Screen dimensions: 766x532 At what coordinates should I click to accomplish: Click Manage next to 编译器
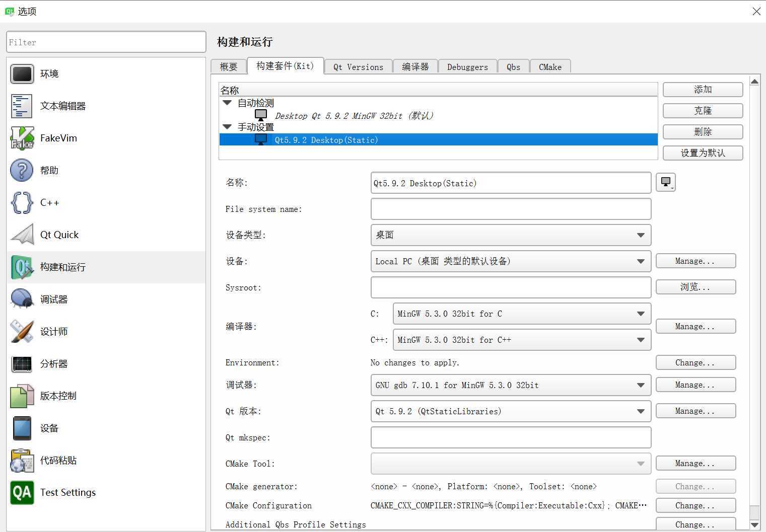[x=695, y=326]
